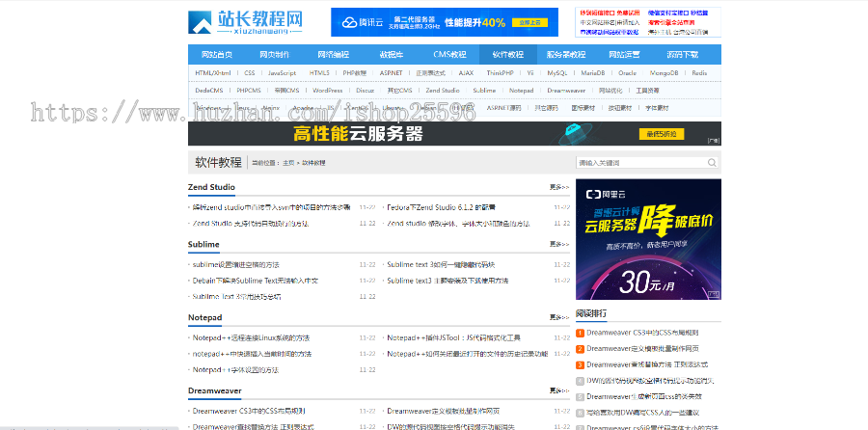
Task: Click JavaScript sub-navigation link
Action: pos(282,73)
